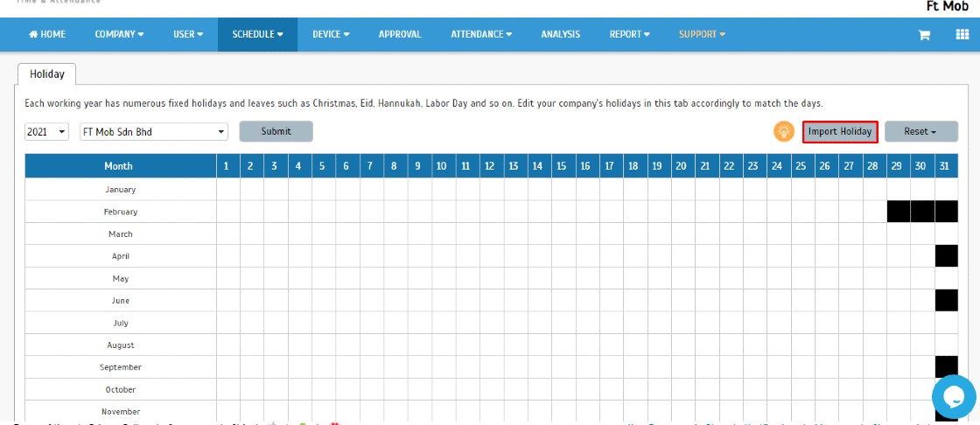Open the COMPANY dropdown menu

coord(119,34)
